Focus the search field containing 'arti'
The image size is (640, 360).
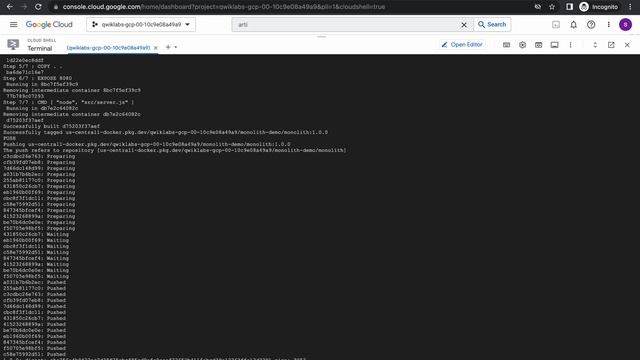click(x=347, y=24)
